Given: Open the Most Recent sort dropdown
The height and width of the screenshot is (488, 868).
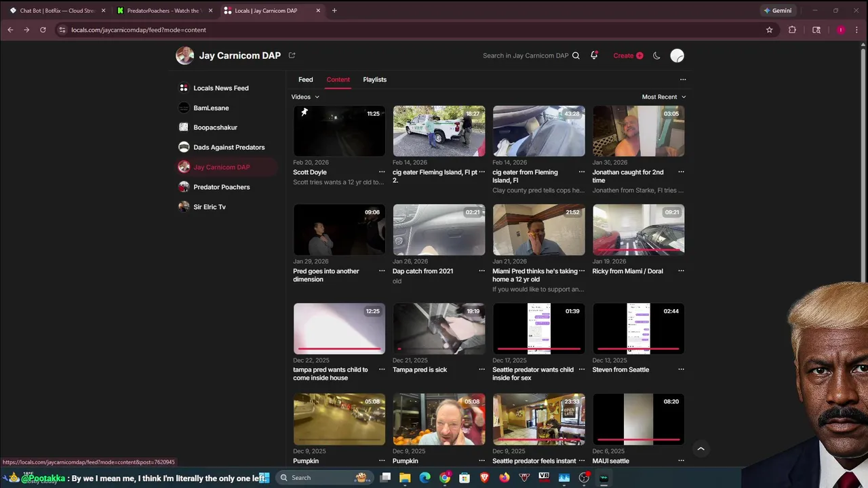Looking at the screenshot, I should pos(664,97).
